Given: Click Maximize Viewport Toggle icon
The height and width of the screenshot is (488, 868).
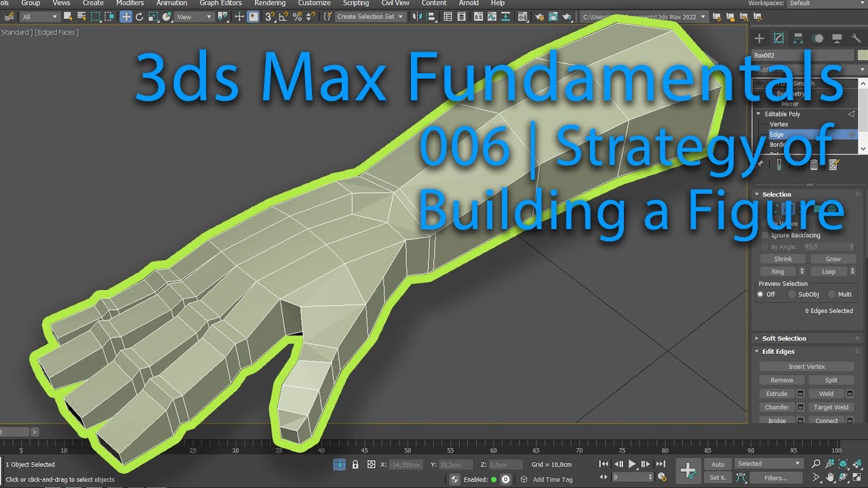Looking at the screenshot, I should point(857,478).
